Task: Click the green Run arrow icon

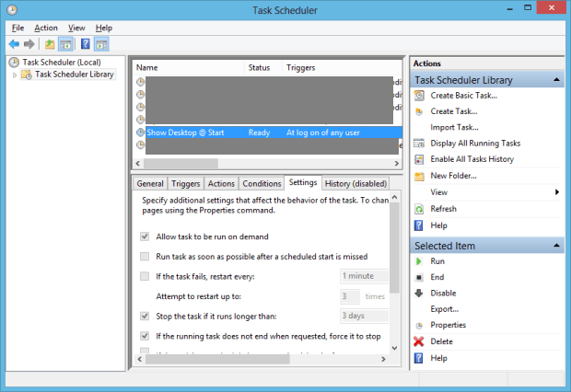Action: tap(419, 261)
